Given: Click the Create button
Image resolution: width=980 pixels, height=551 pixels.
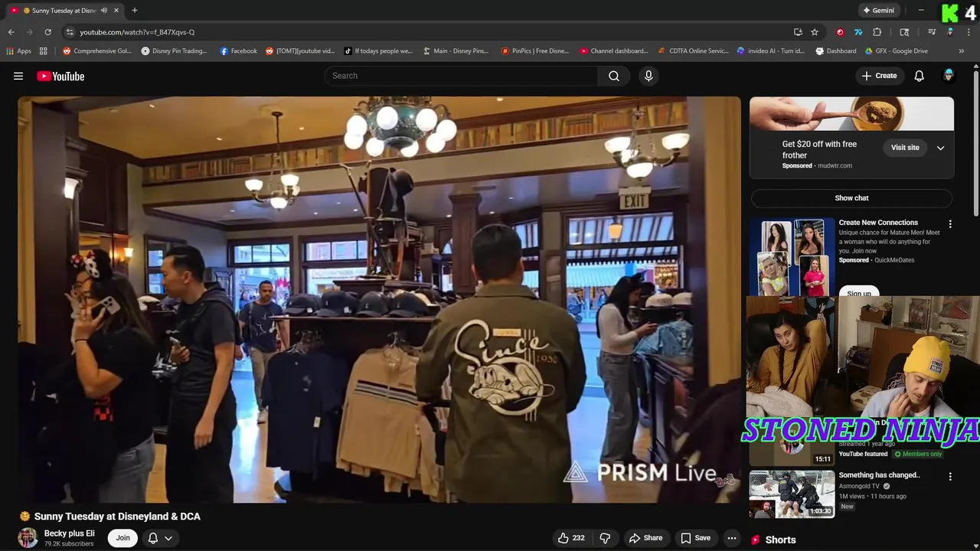Looking at the screenshot, I should tap(879, 76).
